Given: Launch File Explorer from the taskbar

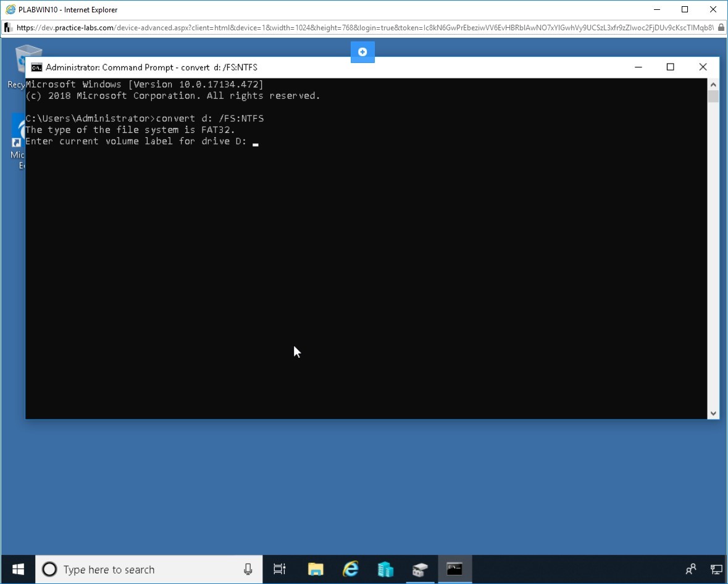Looking at the screenshot, I should click(316, 569).
